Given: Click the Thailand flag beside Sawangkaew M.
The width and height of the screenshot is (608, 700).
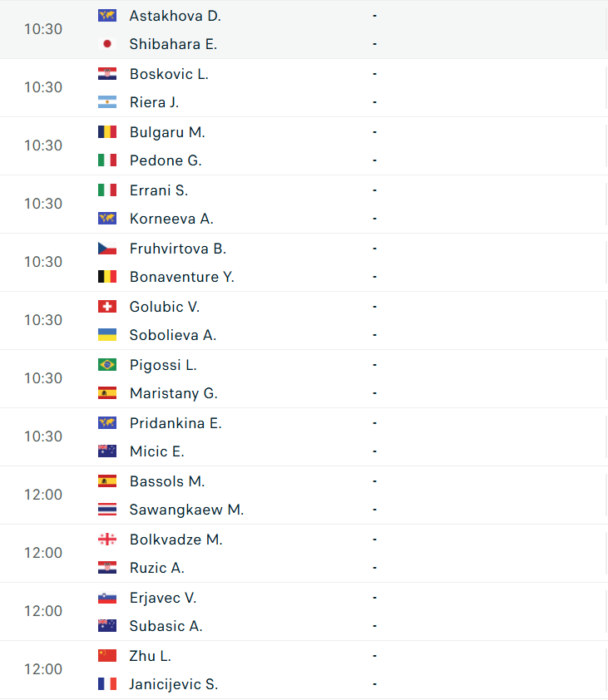Looking at the screenshot, I should coord(106,510).
